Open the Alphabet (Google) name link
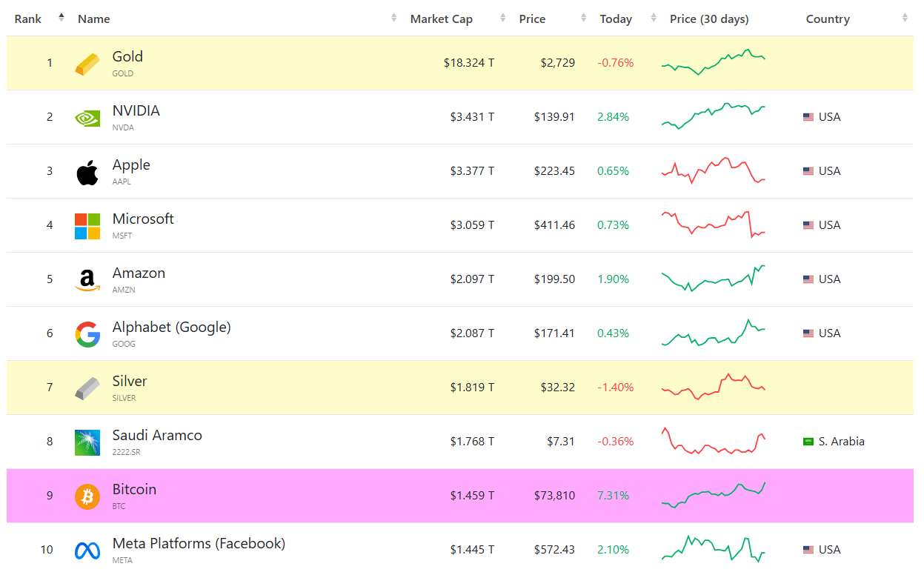 pyautogui.click(x=171, y=327)
